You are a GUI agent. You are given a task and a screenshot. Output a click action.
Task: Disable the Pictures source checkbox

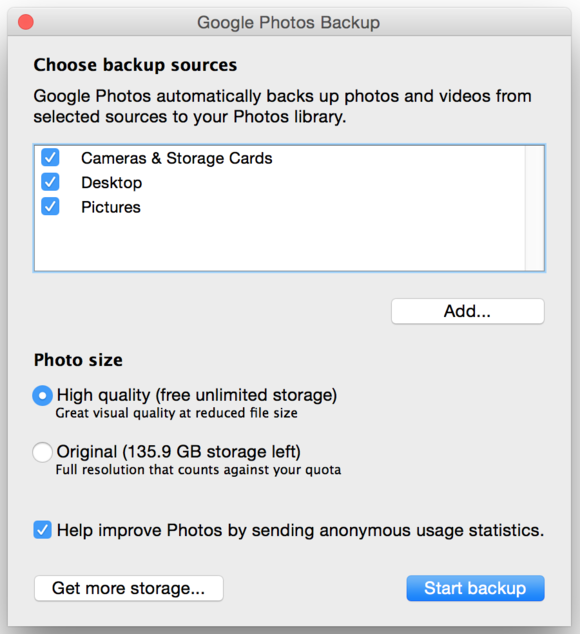(x=50, y=207)
